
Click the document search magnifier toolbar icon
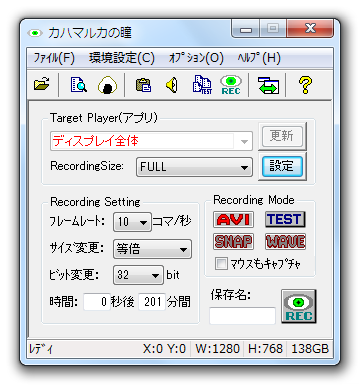[x=79, y=85]
